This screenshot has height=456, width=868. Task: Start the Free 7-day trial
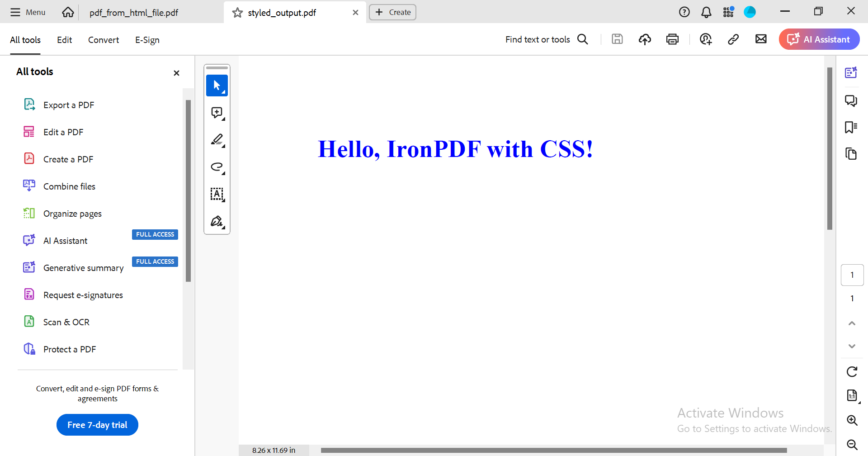(x=97, y=424)
